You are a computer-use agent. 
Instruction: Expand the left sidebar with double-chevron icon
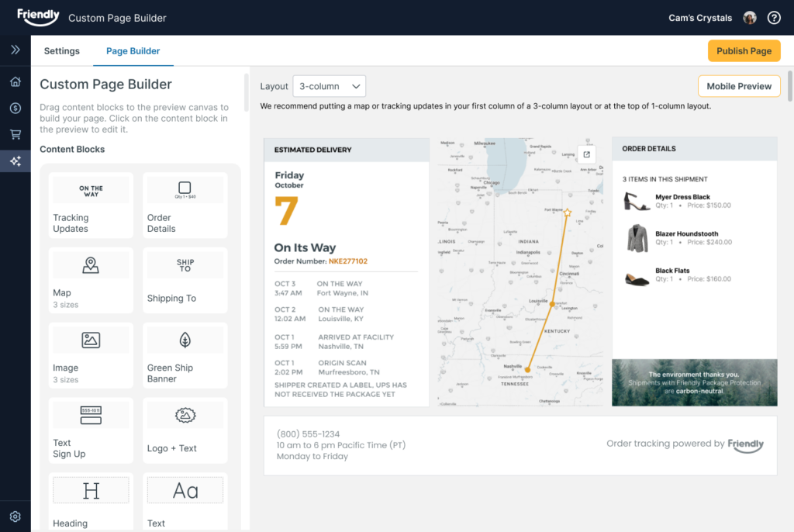15,50
